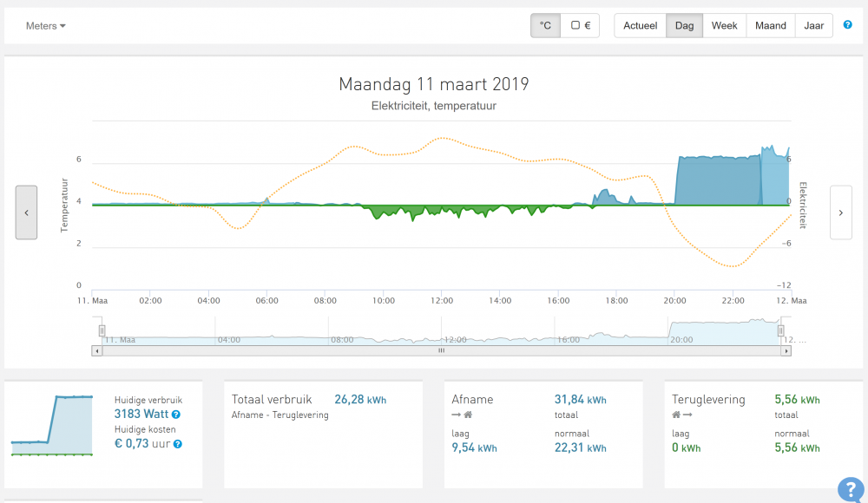The image size is (868, 503).
Task: Switch to the Actueel view tab
Action: (640, 26)
